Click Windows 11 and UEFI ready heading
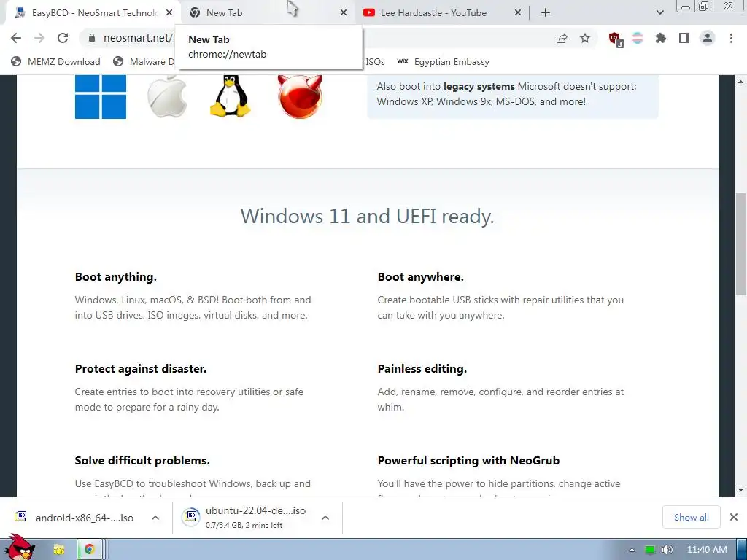This screenshot has height=560, width=747. coord(367,217)
